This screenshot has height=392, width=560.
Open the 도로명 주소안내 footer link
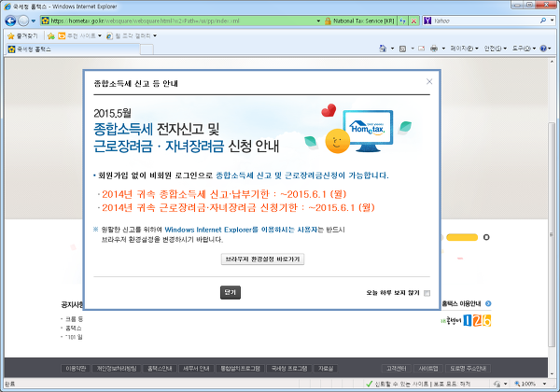(x=468, y=369)
